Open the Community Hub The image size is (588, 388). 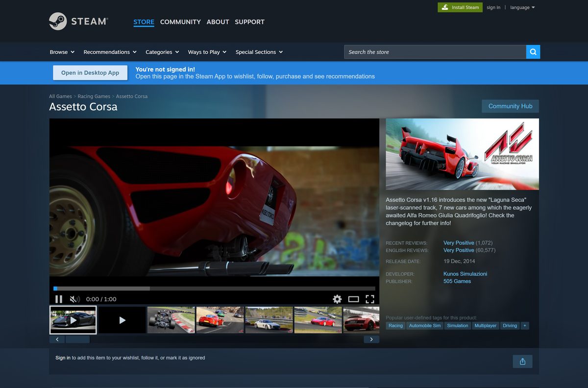pos(510,106)
